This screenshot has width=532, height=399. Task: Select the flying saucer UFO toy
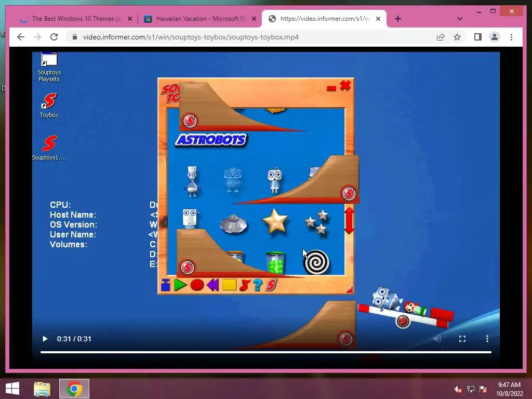[233, 223]
